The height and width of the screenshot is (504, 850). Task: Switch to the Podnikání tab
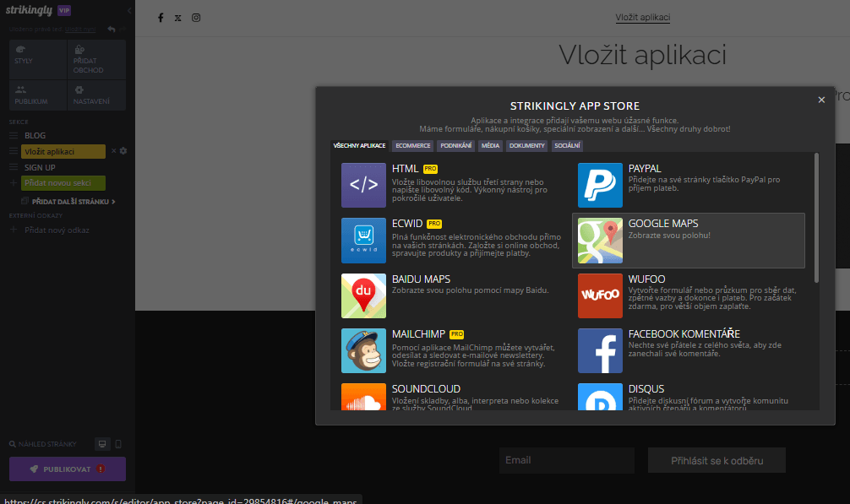pyautogui.click(x=456, y=145)
